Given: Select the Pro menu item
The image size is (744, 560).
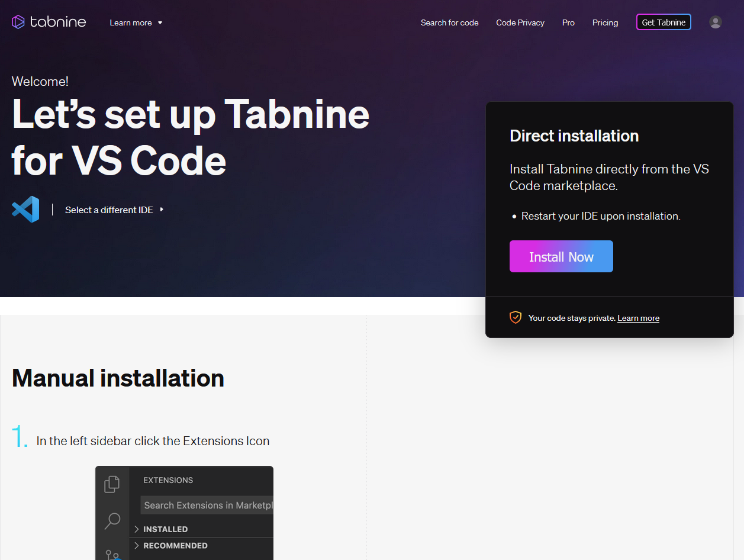Looking at the screenshot, I should click(x=568, y=22).
